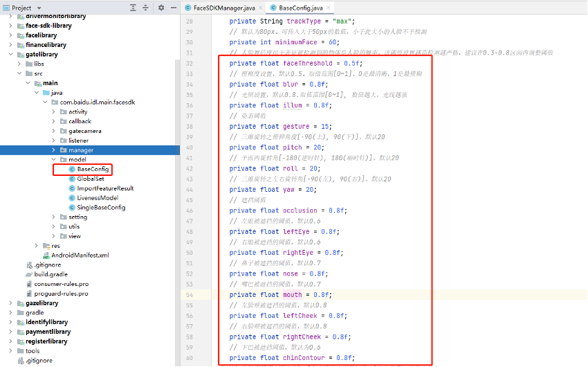The width and height of the screenshot is (588, 367).
Task: Select the registerlibrary module icon
Action: tap(21, 341)
